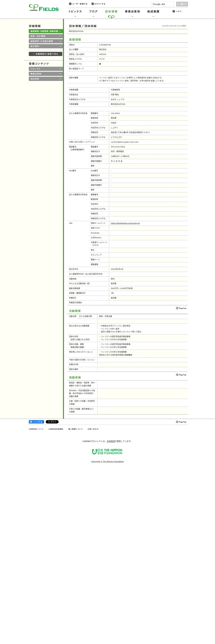The height and width of the screenshot is (644, 215).
Task: Click founding date 2023年6月1日
Action: tap(117, 269)
